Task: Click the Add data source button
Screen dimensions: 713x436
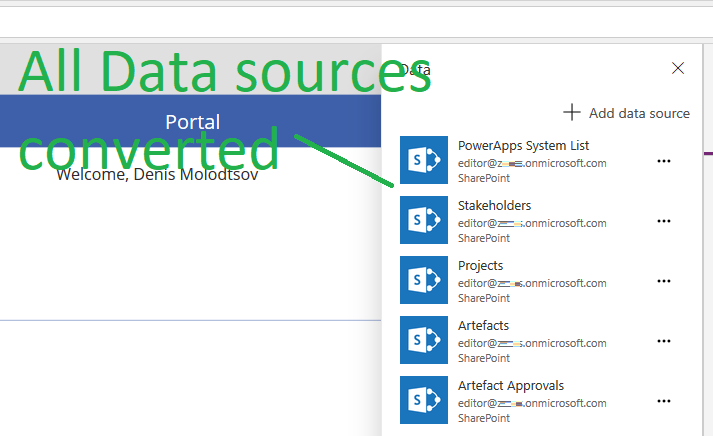Action: 626,113
